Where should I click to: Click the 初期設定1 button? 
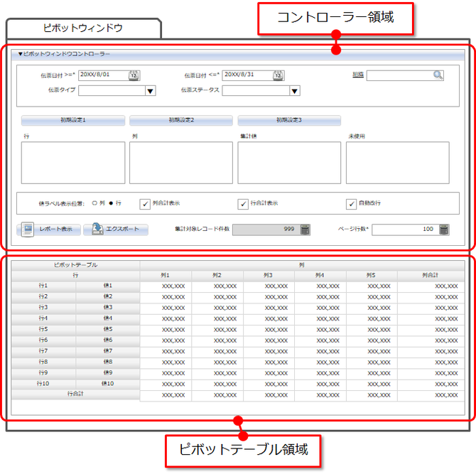[x=73, y=120]
